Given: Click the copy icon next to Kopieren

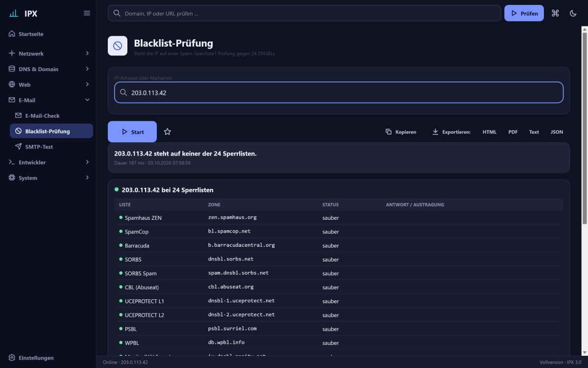Looking at the screenshot, I should click(389, 131).
